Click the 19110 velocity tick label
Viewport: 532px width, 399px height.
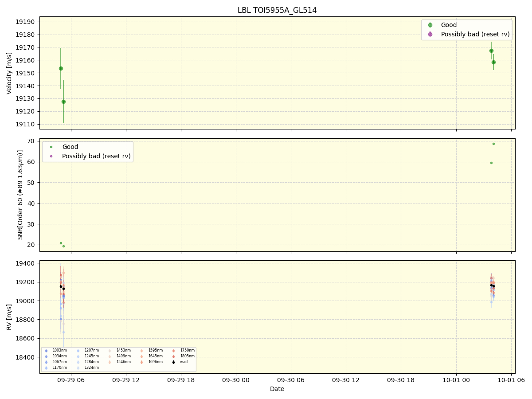click(x=26, y=124)
